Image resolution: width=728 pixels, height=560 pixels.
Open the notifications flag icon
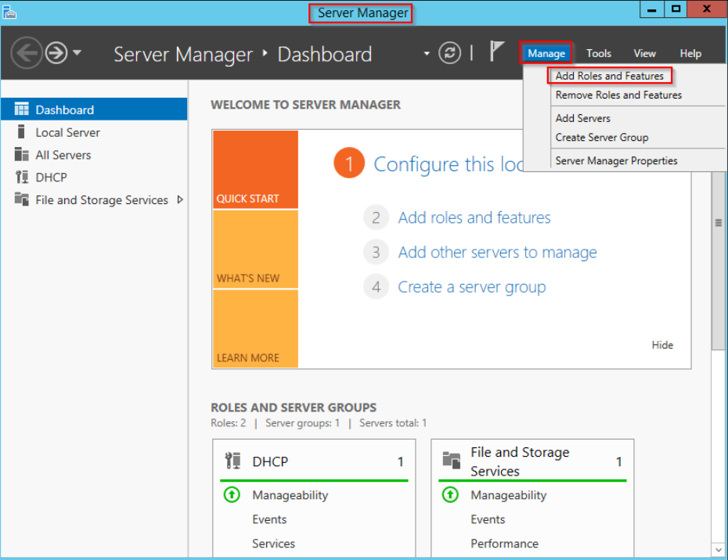(496, 51)
